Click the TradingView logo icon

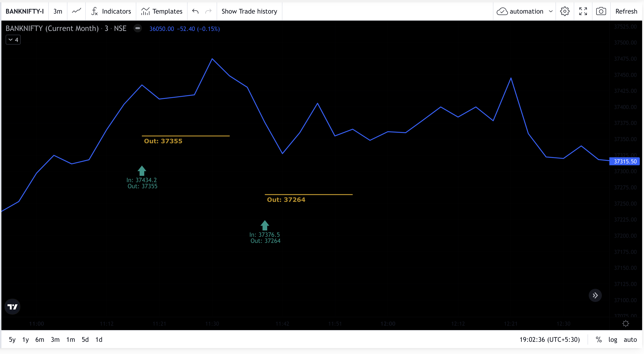pyautogui.click(x=12, y=306)
